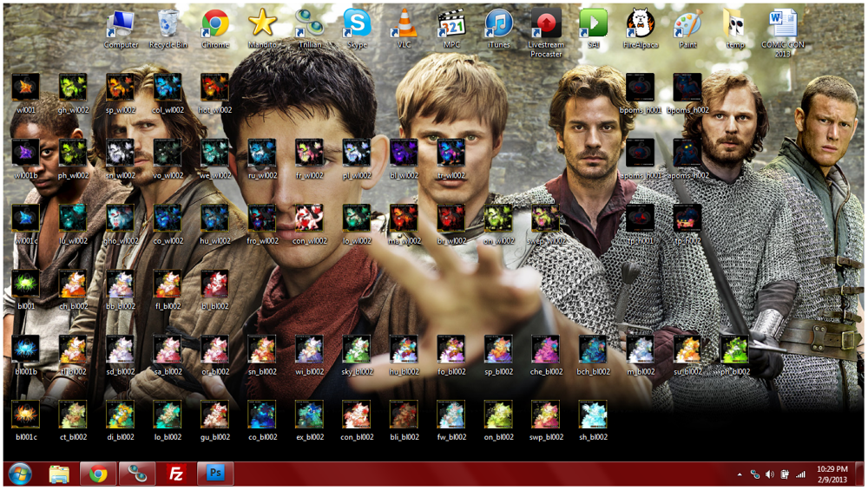Open File Explorer from the taskbar
This screenshot has width=868, height=490.
coord(59,474)
